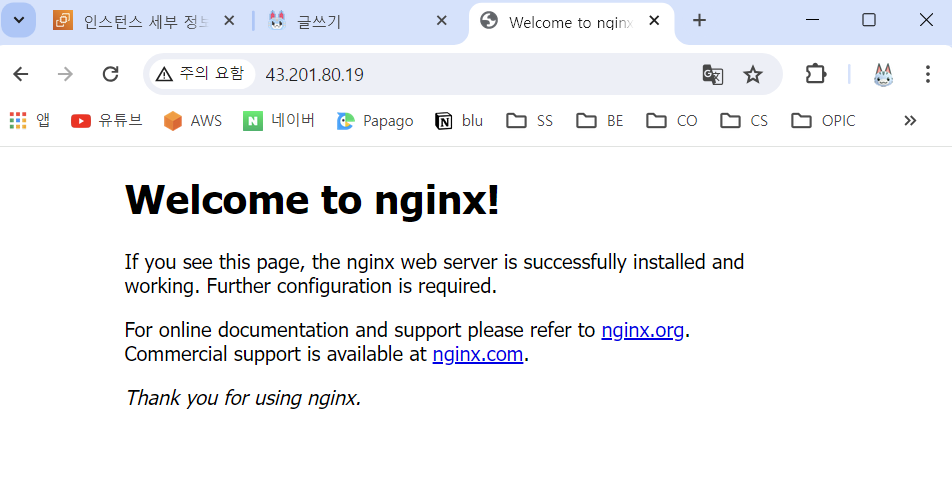The height and width of the screenshot is (481, 952).
Task: Open the 네이버 bookmark
Action: (279, 120)
